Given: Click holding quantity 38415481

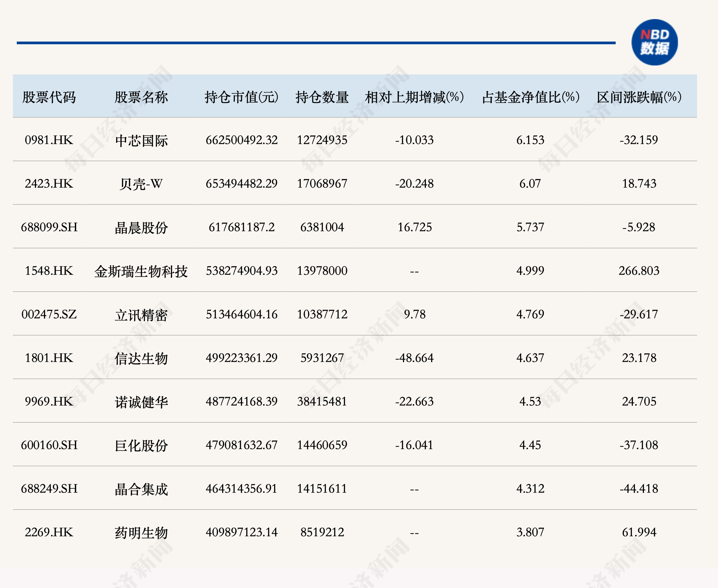Looking at the screenshot, I should [x=322, y=401].
